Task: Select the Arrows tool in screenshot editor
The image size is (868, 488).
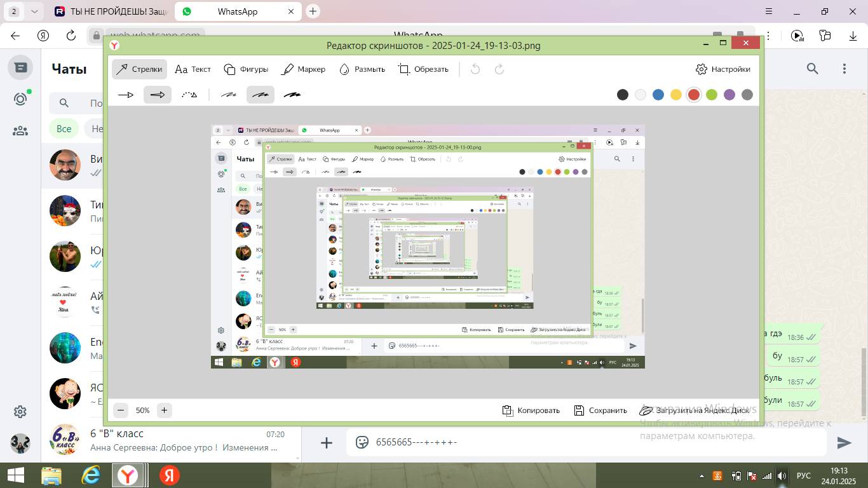Action: [139, 69]
